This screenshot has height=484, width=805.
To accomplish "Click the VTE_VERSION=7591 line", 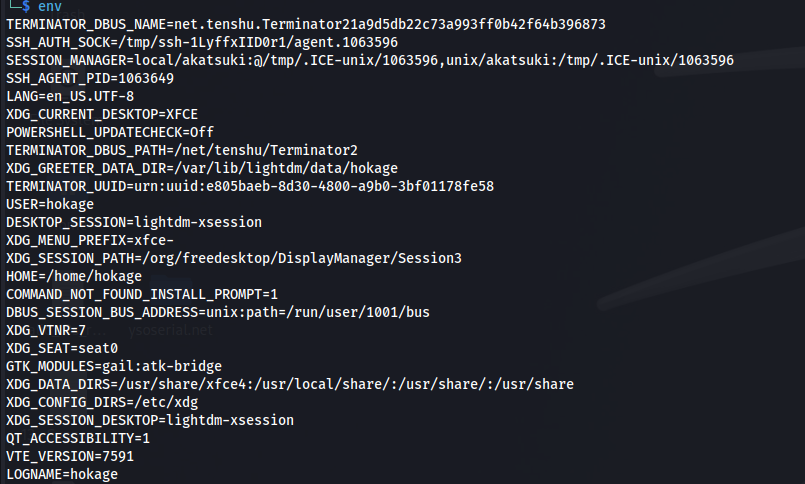I will click(70, 456).
